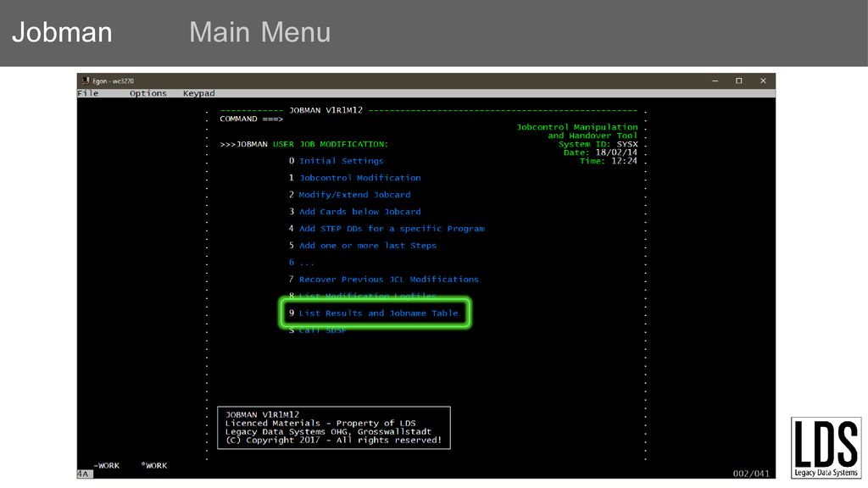The height and width of the screenshot is (488, 868).
Task: Click the 'USER JOB MODIFICATION:' heading
Action: 331,144
